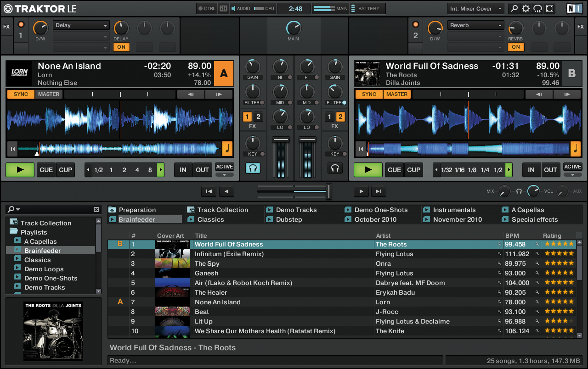This screenshot has height=369, width=588.
Task: Toggle Deck B headphone cue button
Action: 335,168
